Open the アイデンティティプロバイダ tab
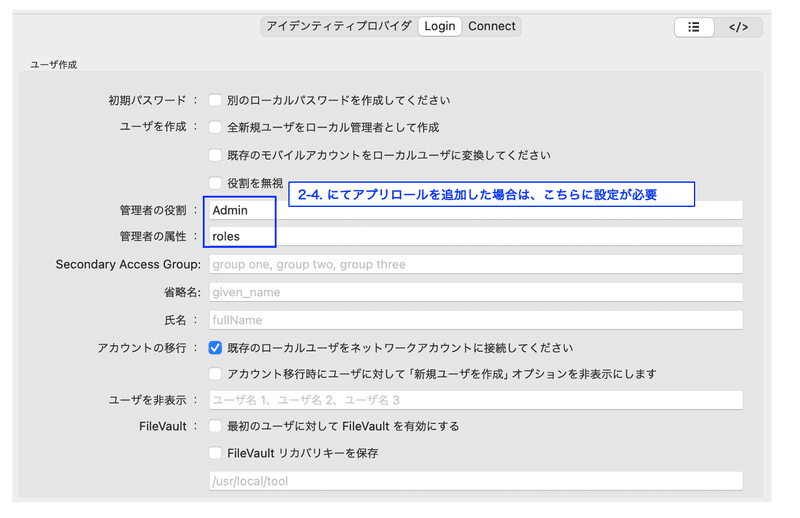Screen dimensions: 800x518 tap(339, 26)
